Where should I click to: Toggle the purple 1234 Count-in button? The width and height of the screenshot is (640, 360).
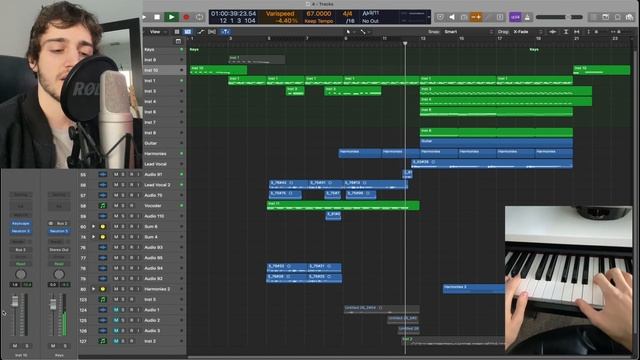click(x=515, y=17)
